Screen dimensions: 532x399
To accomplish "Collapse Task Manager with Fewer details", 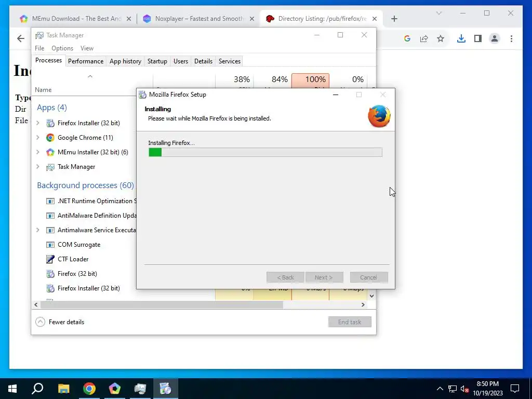I will tap(60, 322).
